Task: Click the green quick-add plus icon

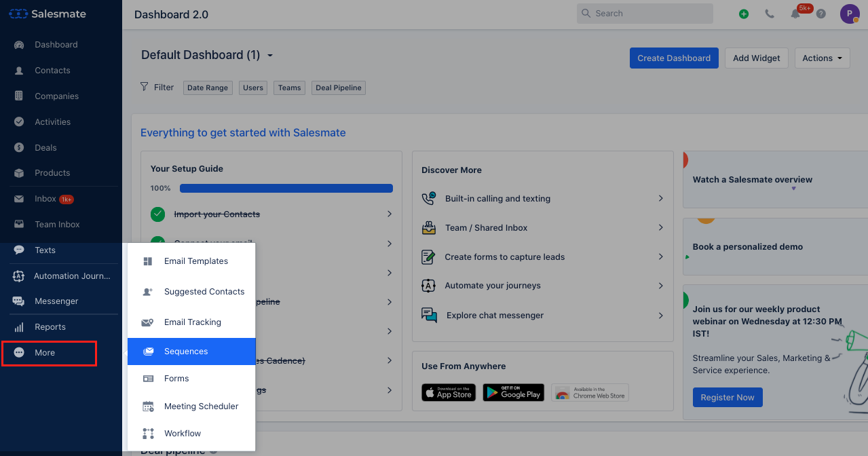Action: (x=744, y=14)
